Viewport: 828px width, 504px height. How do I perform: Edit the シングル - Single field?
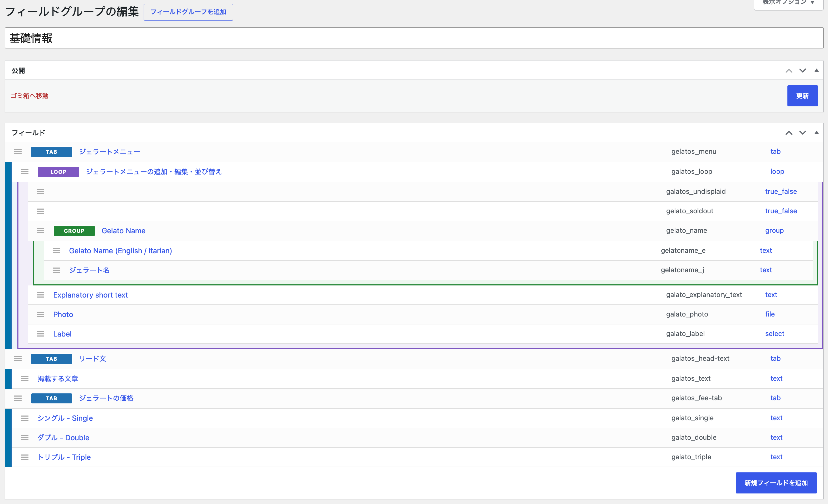click(65, 418)
